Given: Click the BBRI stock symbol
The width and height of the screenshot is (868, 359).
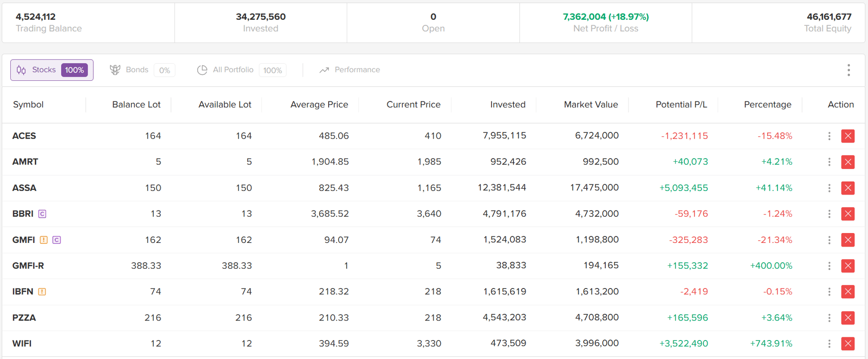Looking at the screenshot, I should tap(23, 214).
